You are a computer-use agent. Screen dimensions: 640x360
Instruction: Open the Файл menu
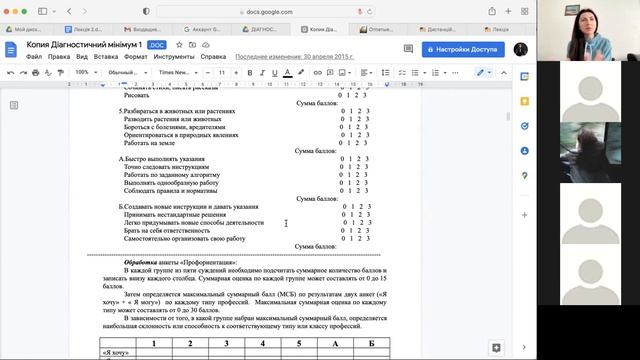(x=34, y=57)
